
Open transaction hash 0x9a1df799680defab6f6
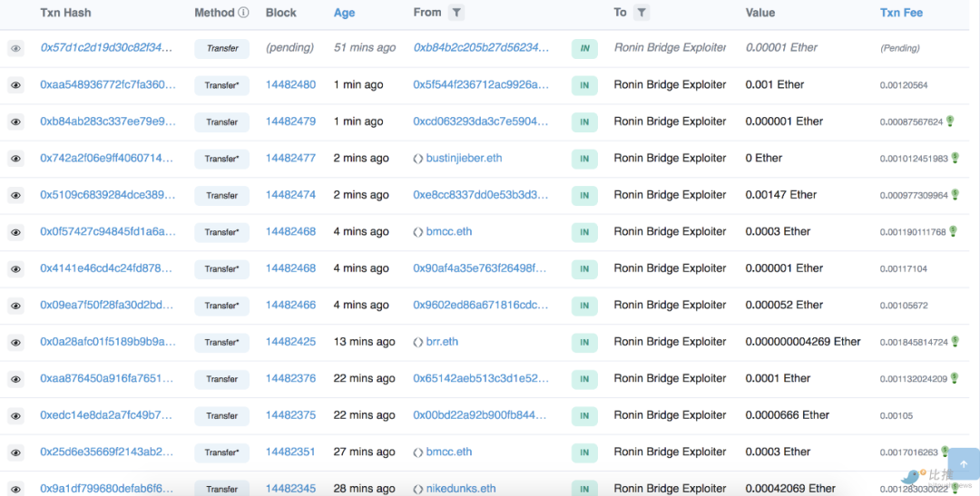(106, 489)
